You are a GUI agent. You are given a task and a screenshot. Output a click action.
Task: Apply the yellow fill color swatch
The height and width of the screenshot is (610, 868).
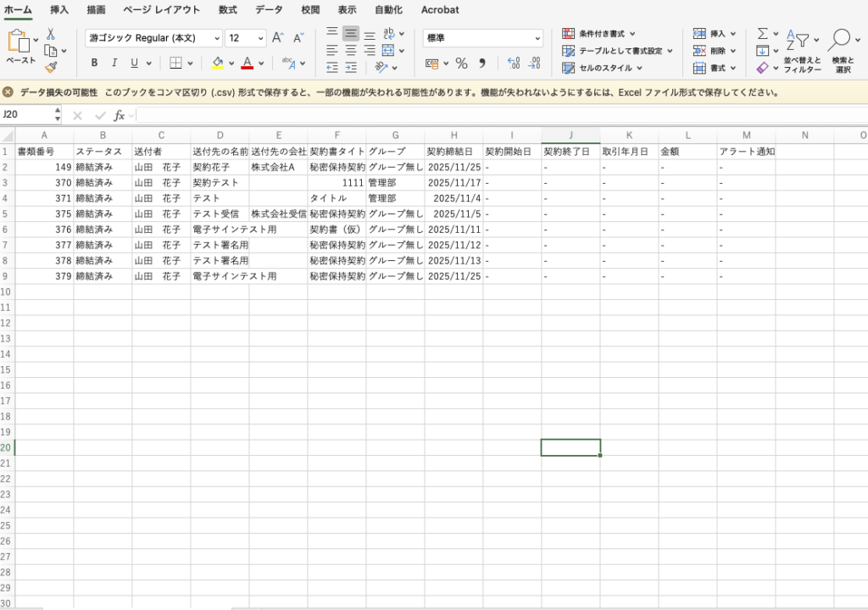click(218, 64)
